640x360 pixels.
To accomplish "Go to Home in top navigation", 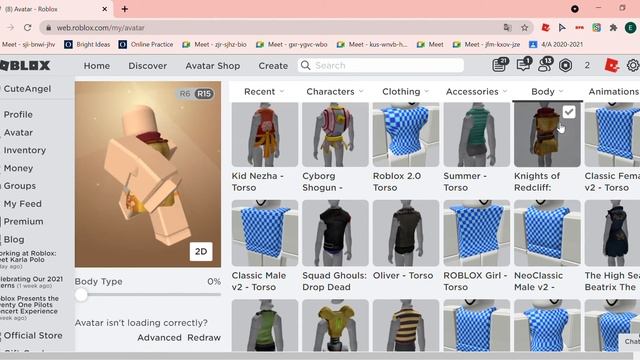I will (97, 66).
